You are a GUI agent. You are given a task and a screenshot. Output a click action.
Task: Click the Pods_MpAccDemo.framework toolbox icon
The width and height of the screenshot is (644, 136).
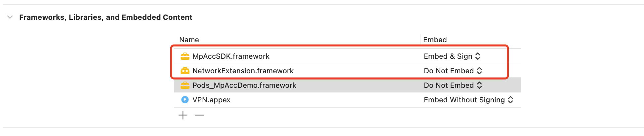click(x=185, y=85)
